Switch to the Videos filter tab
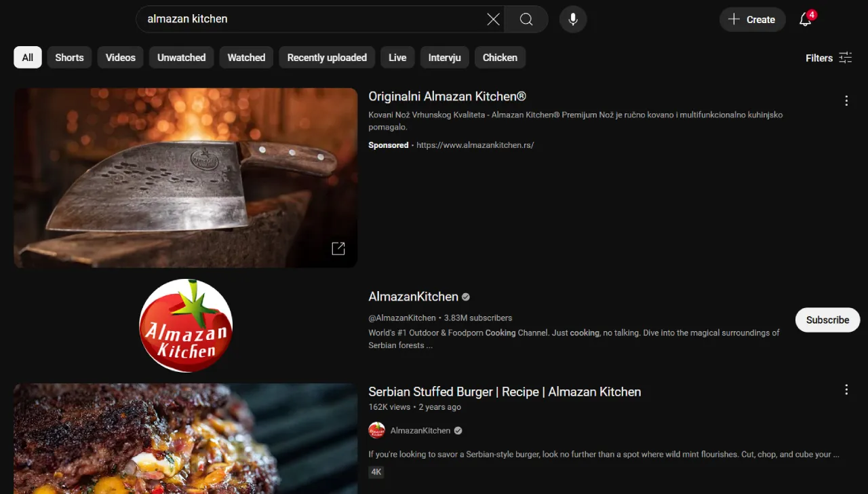 [x=120, y=57]
